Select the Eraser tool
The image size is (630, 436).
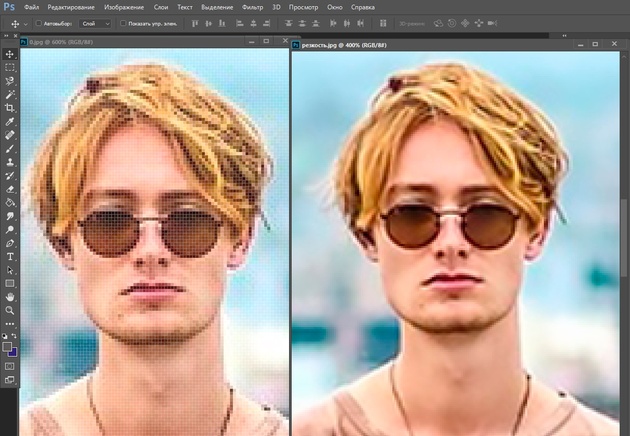[10, 188]
